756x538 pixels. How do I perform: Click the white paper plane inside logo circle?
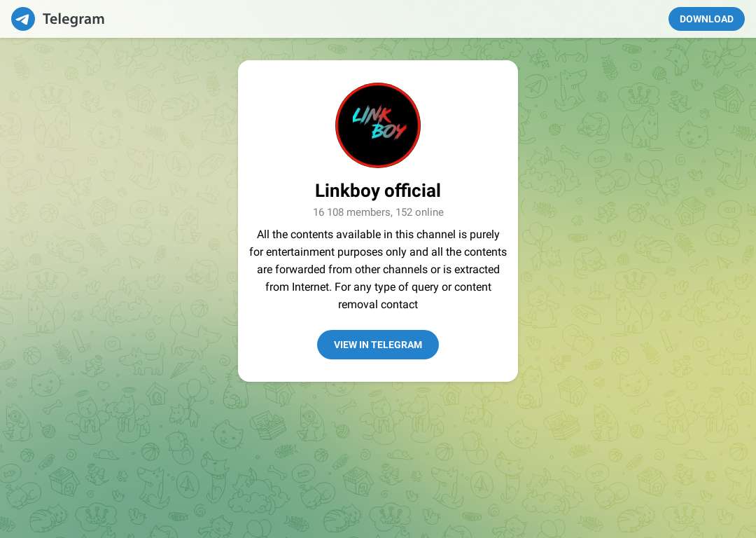coord(22,20)
